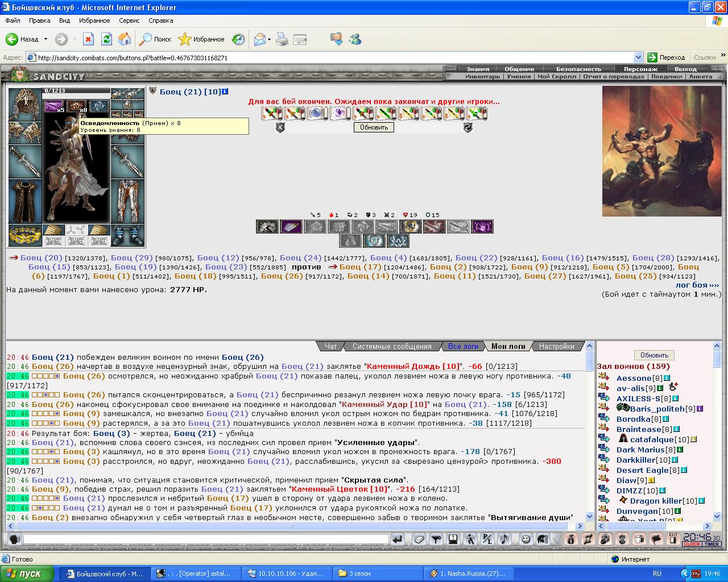The width and height of the screenshot is (728, 582).
Task: Click the helmet equipment slot
Action: (24, 105)
